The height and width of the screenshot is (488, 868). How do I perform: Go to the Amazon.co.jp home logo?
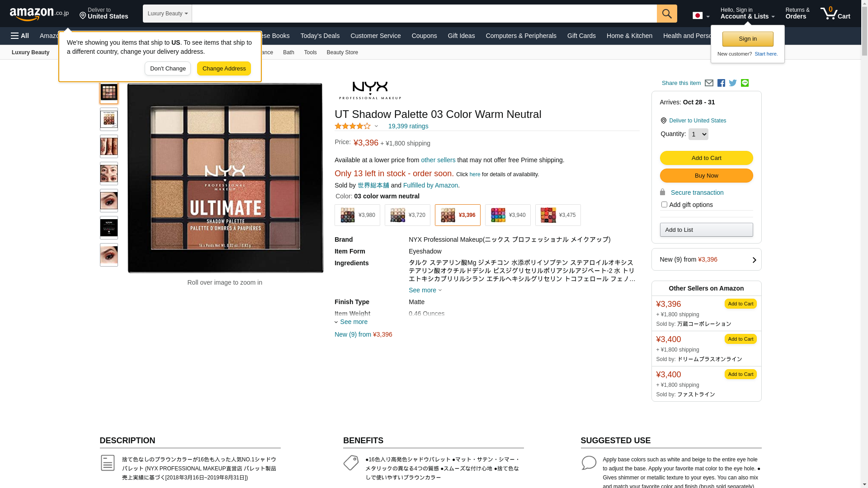click(39, 14)
